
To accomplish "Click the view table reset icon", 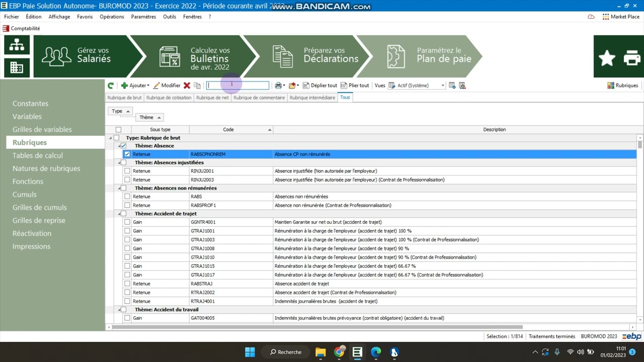I will point(462,85).
